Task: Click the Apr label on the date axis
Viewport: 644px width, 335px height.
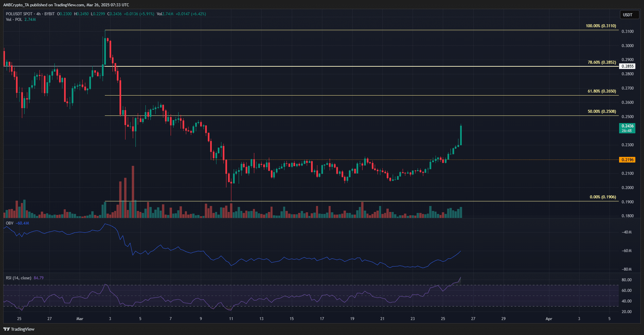Action: click(x=549, y=319)
